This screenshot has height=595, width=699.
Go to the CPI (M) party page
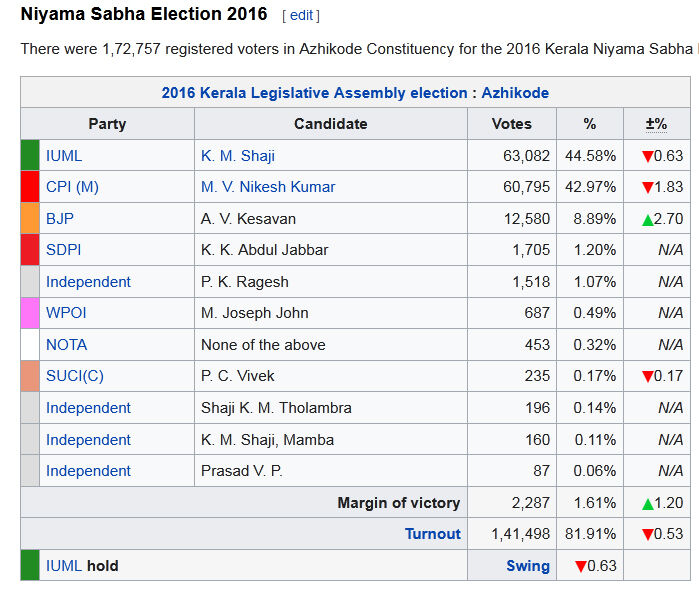(72, 187)
